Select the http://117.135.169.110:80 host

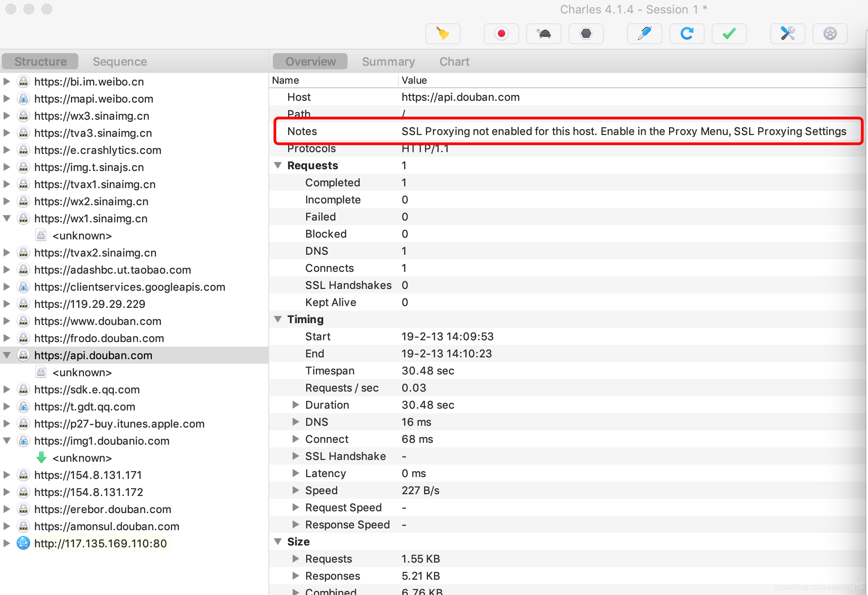click(100, 543)
